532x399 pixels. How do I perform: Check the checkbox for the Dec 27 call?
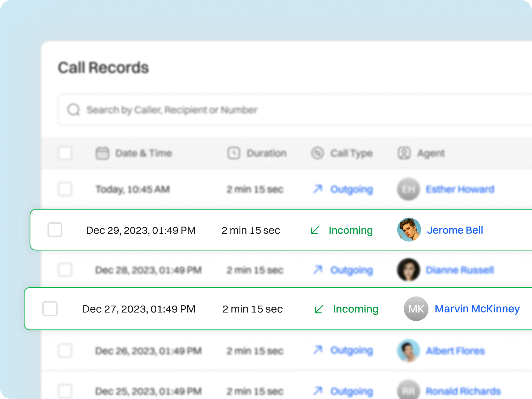tap(50, 309)
